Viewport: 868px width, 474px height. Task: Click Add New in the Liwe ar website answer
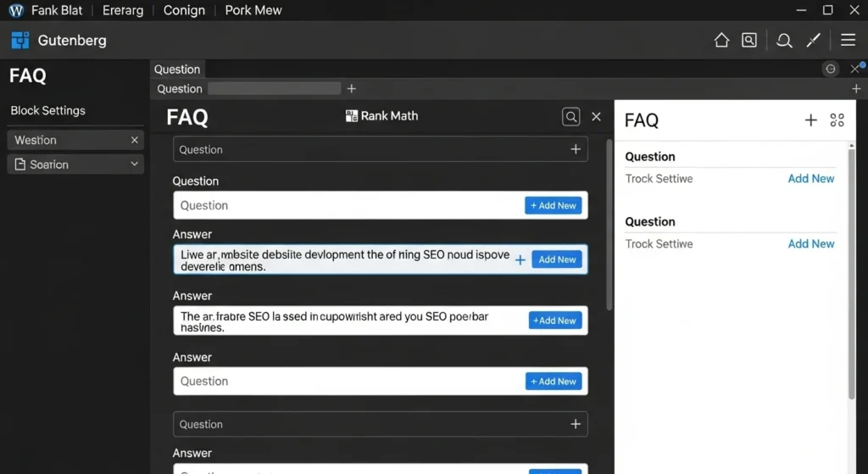pos(557,259)
